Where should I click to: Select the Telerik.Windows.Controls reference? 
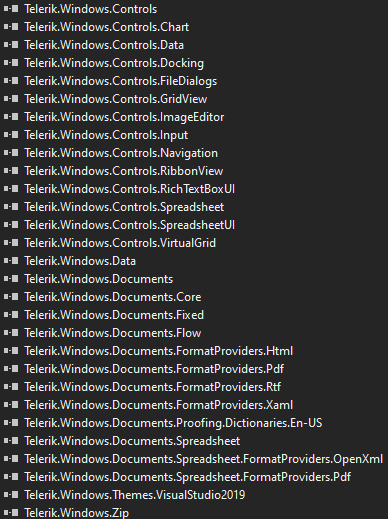click(91, 9)
